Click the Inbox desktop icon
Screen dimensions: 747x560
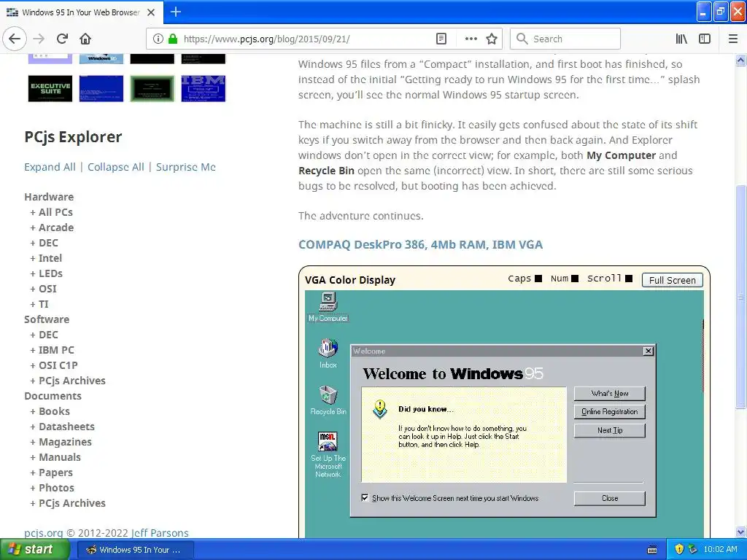coord(328,354)
